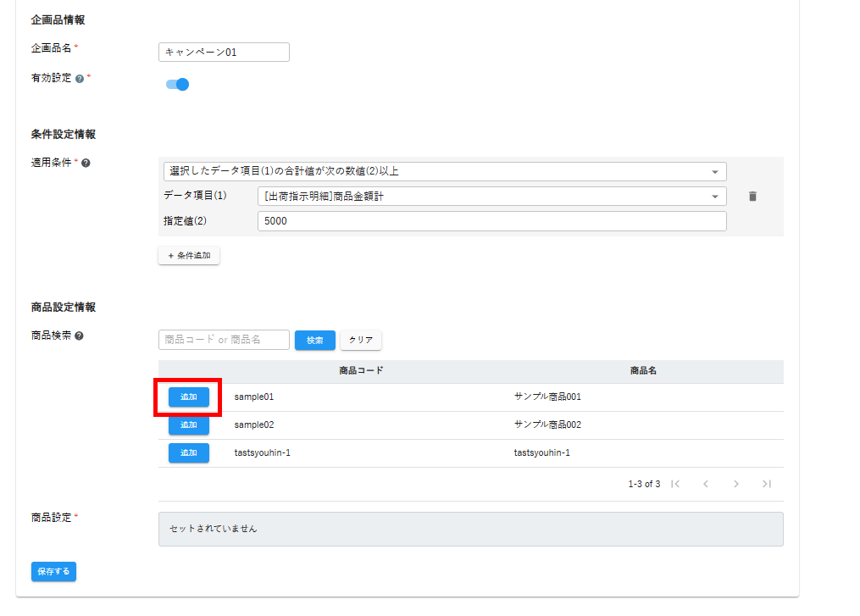Click help icon next to 有効設定
Screen dimensions: 860x616
(x=80, y=78)
